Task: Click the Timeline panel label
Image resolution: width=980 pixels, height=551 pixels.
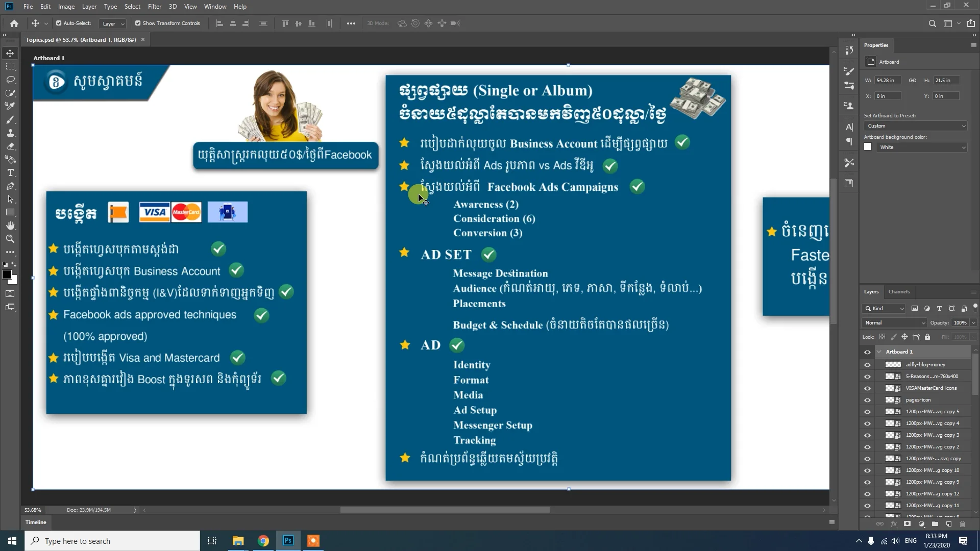Action: [x=36, y=522]
